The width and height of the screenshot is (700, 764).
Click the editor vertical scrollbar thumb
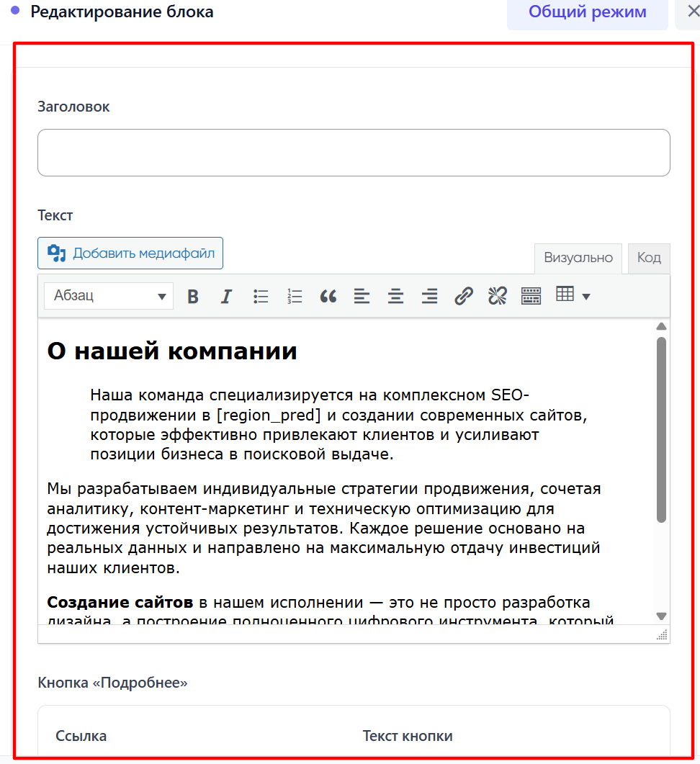[661, 429]
